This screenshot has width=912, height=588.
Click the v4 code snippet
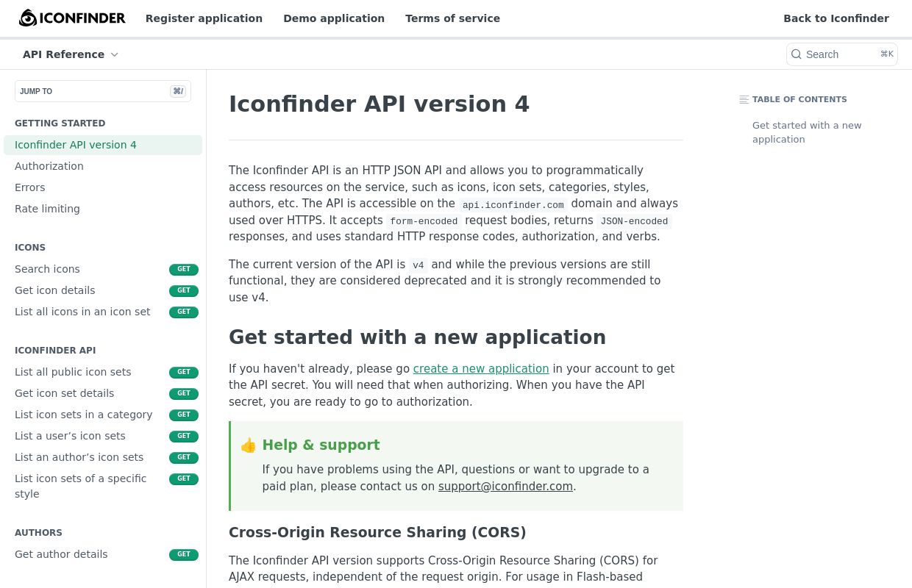pyautogui.click(x=418, y=265)
